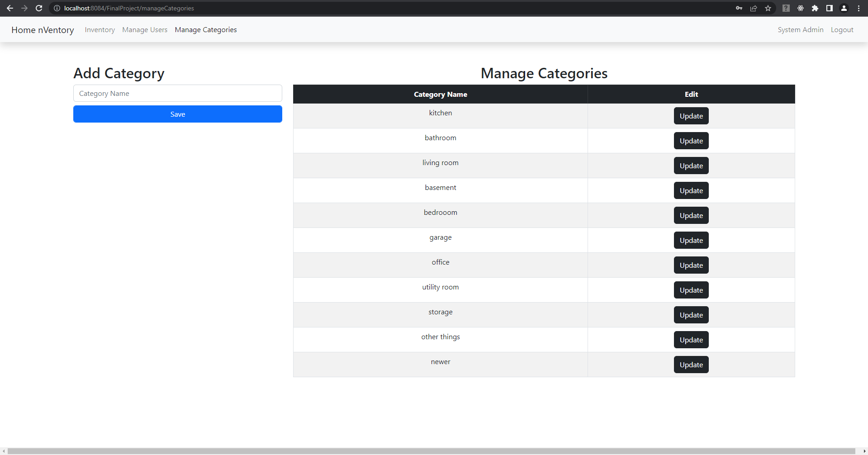Screen dimensions: 868x455
Task: Share this page using the share icon
Action: (754, 8)
